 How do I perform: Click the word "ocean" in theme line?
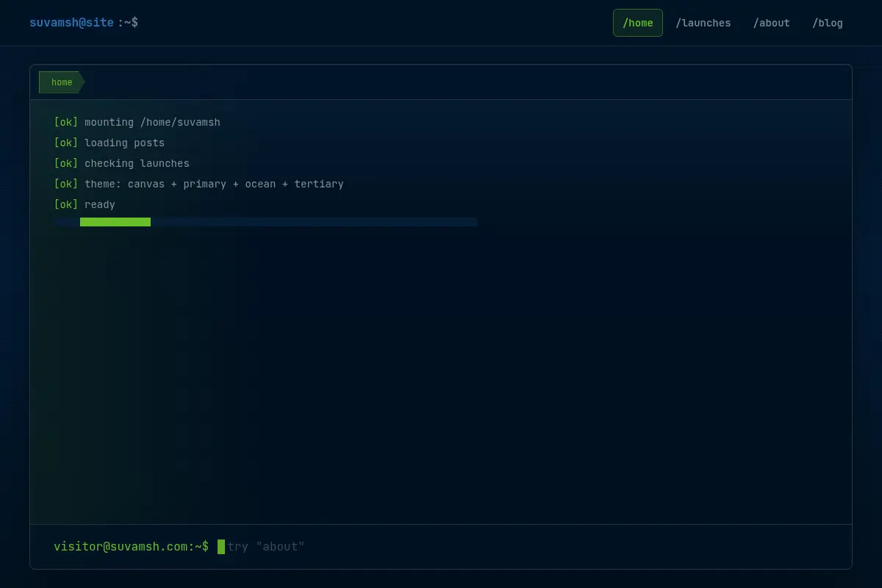(260, 184)
